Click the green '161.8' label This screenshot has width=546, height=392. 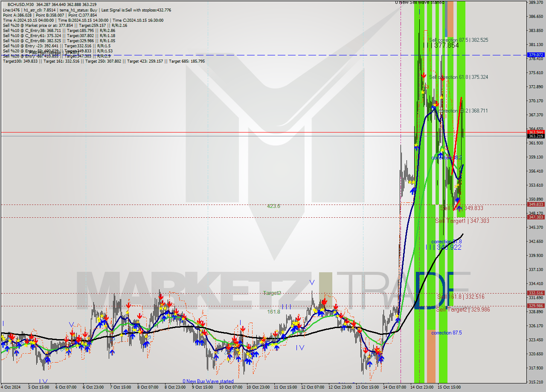pyautogui.click(x=273, y=312)
